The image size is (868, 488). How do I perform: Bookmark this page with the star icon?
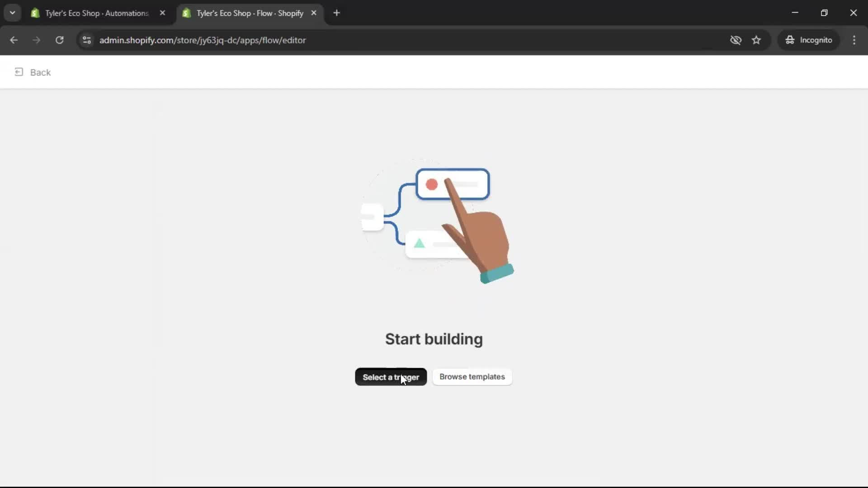click(757, 40)
